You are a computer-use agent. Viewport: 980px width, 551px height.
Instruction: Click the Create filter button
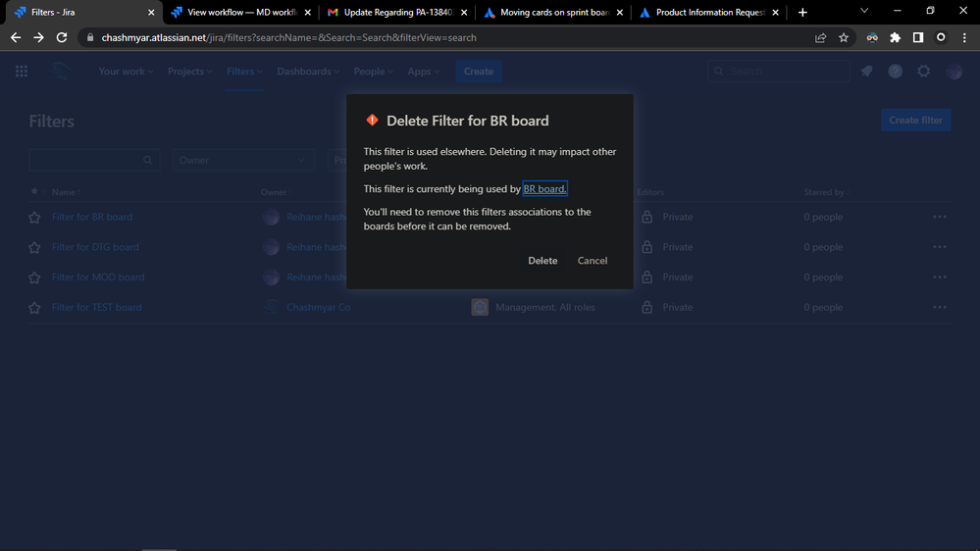pyautogui.click(x=915, y=120)
